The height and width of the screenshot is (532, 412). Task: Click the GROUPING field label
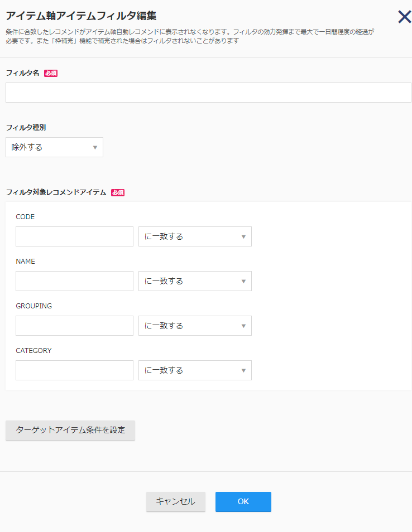point(33,306)
